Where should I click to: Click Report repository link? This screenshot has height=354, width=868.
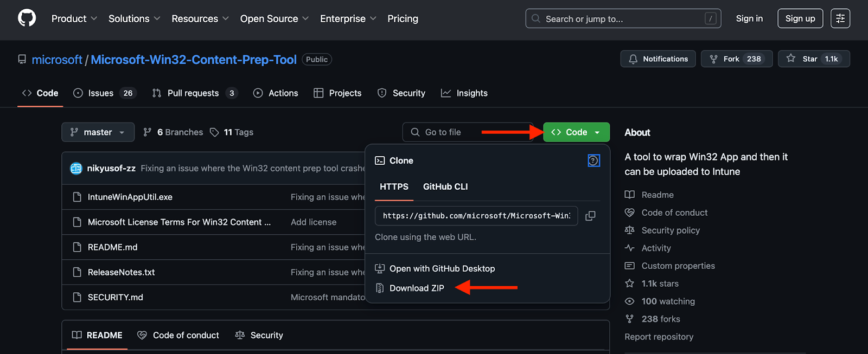click(659, 337)
